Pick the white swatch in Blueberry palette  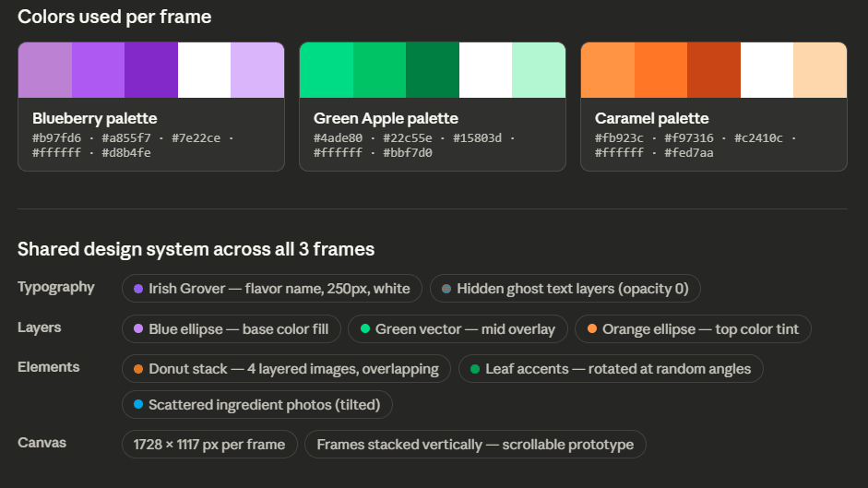[x=204, y=70]
